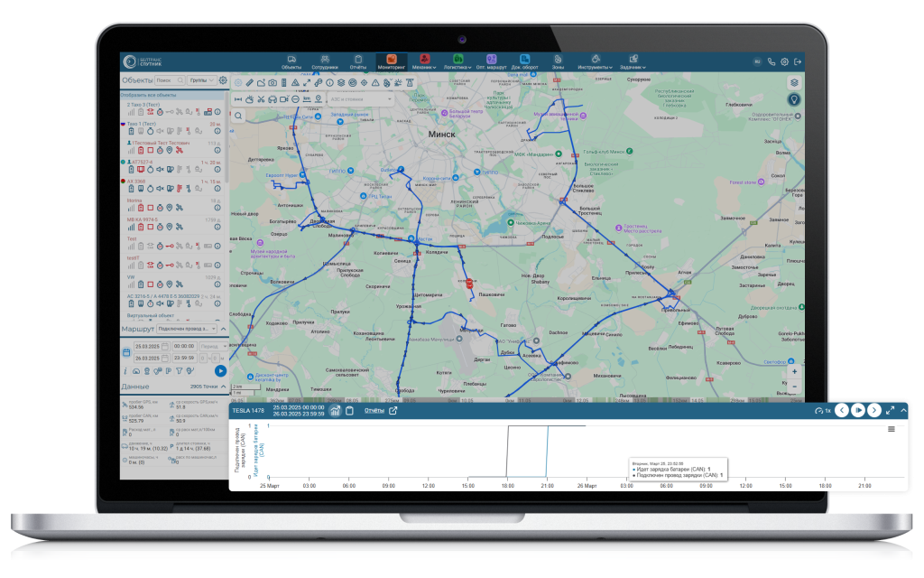924x578 pixels.
Task: Expand the АЗС и стоянки combo box
Action: tap(358, 98)
